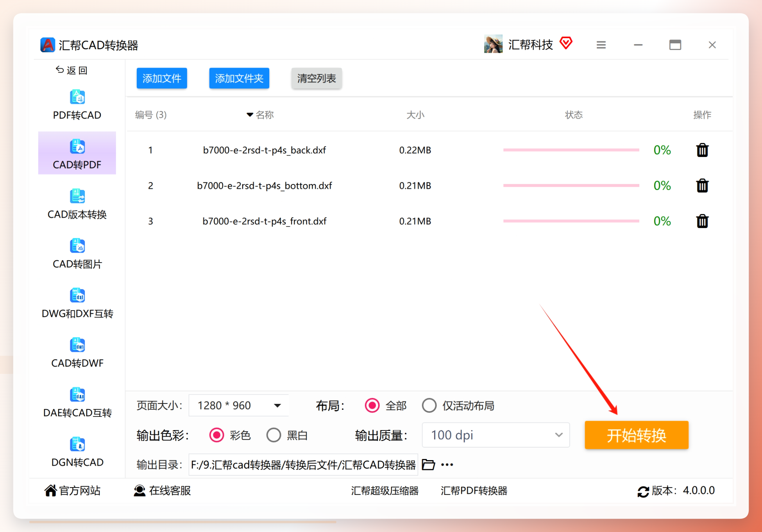Open the PDF转CAD menu label
762x532 pixels.
point(77,115)
